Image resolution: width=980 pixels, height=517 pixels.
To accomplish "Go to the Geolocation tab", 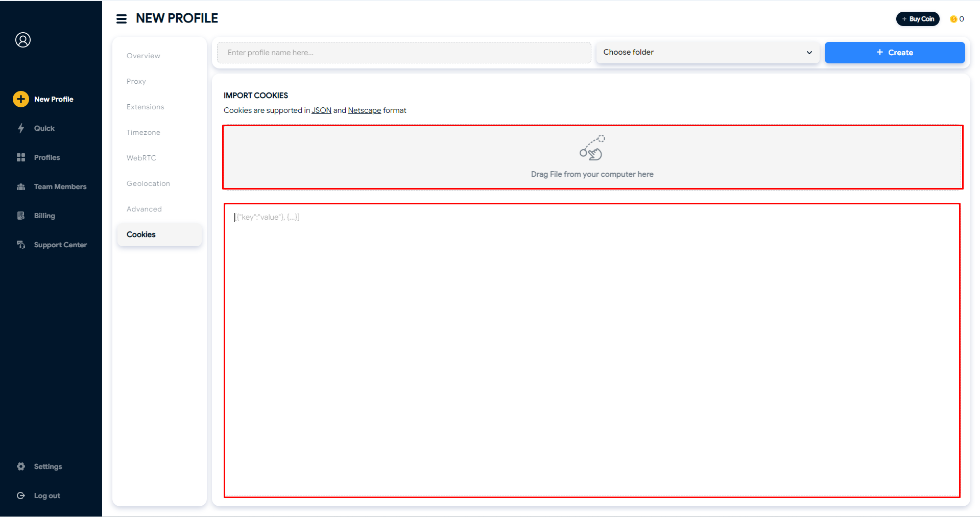I will point(148,183).
